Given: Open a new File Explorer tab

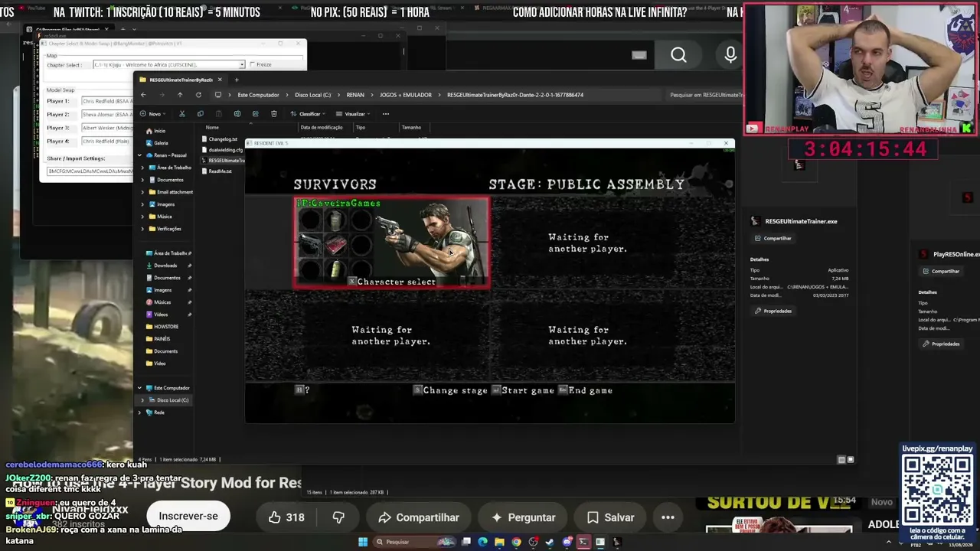Looking at the screenshot, I should 237,80.
